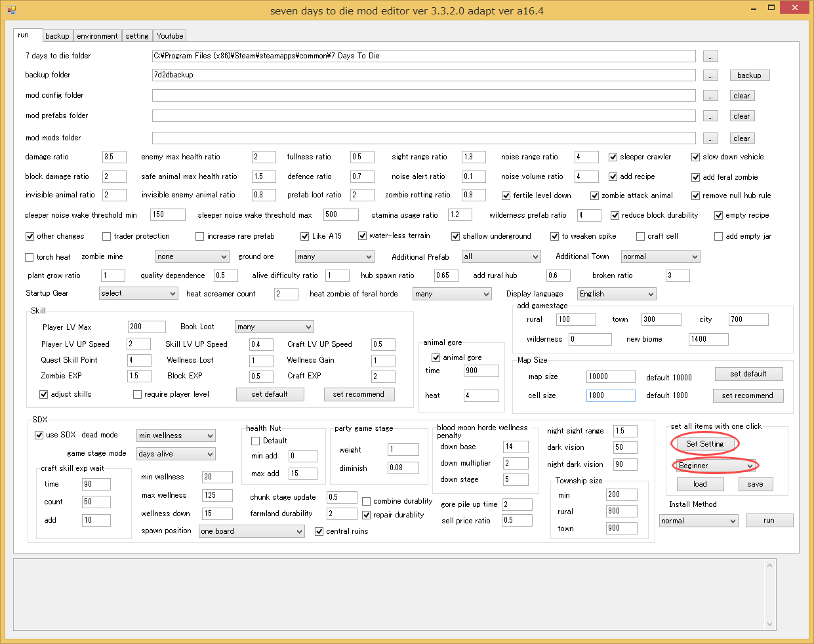Click Skill set default button
Screen dimensions: 814x644
coord(270,395)
